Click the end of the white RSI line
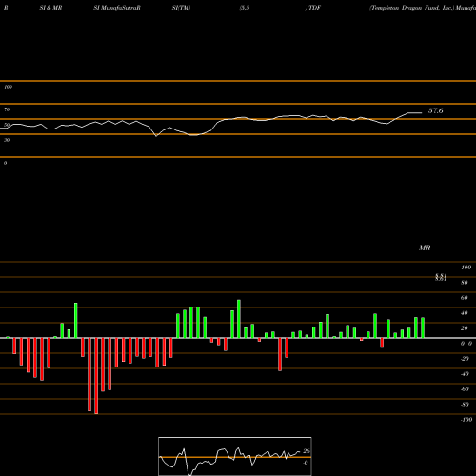This screenshot has height=476, width=476. [x=422, y=112]
